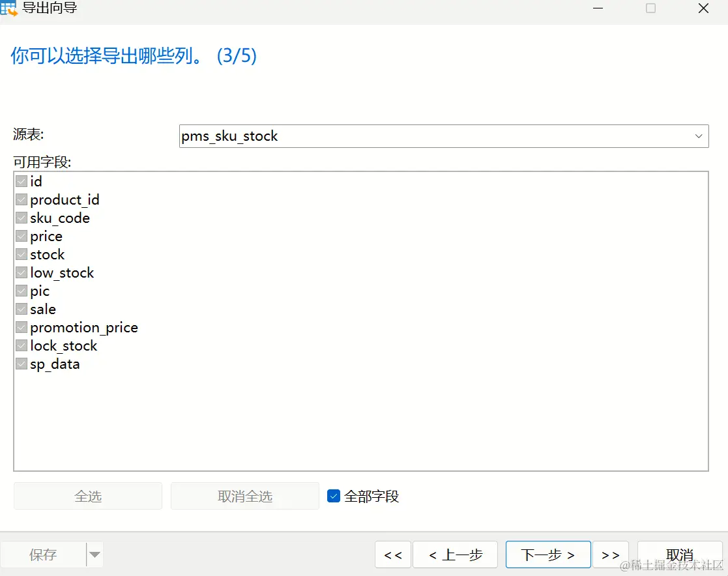The width and height of the screenshot is (728, 576).
Task: Toggle the sale field checkbox
Action: 22,309
